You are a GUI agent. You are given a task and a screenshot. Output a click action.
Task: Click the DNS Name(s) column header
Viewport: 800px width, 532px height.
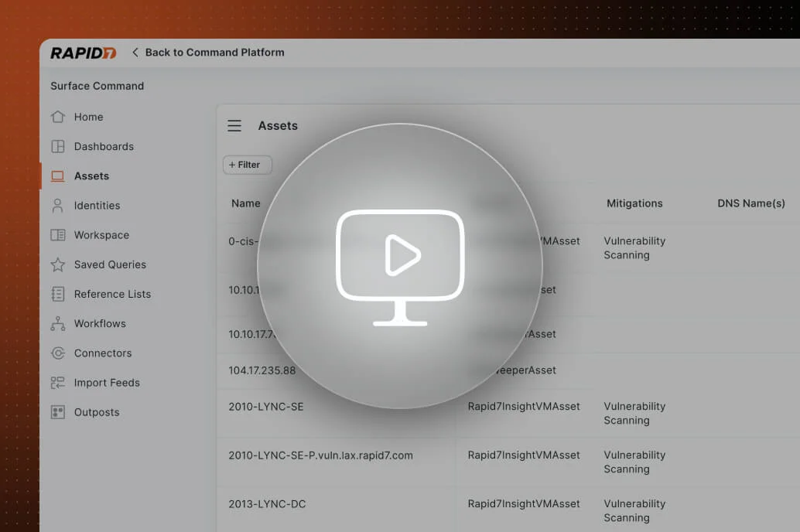(750, 203)
